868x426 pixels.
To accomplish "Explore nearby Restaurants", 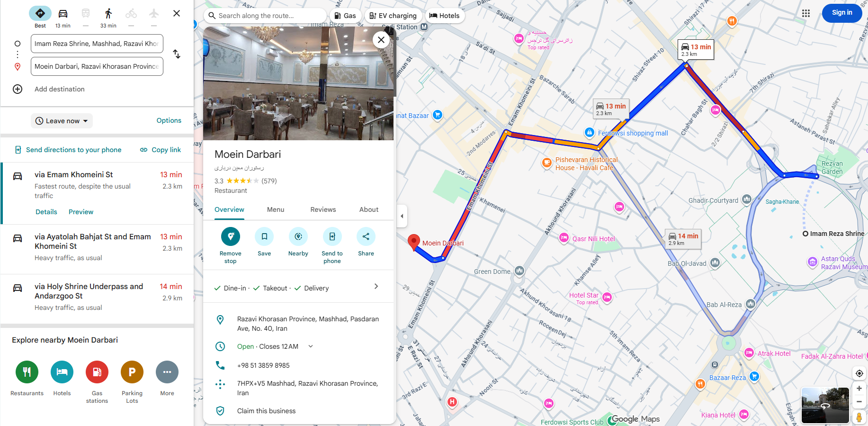I will 27,372.
